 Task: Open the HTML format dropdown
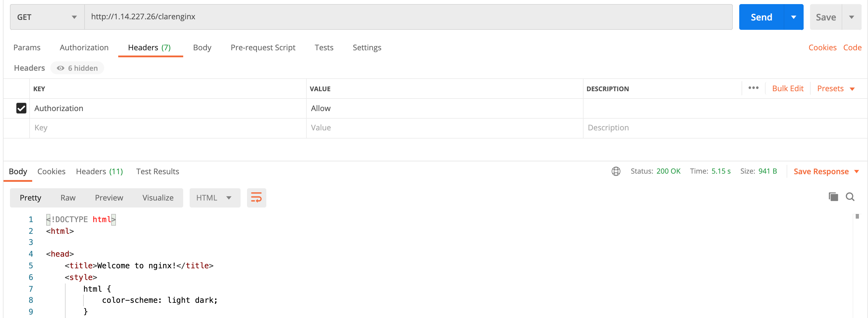coord(215,198)
